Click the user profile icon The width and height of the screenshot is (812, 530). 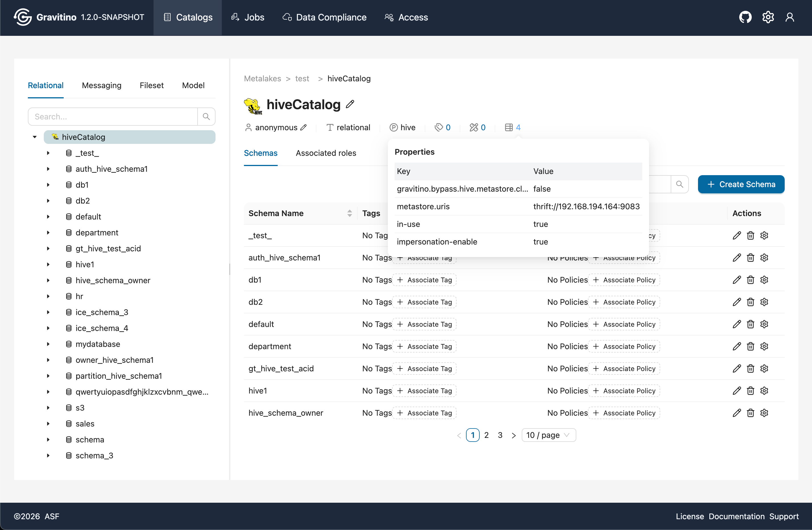coord(790,17)
